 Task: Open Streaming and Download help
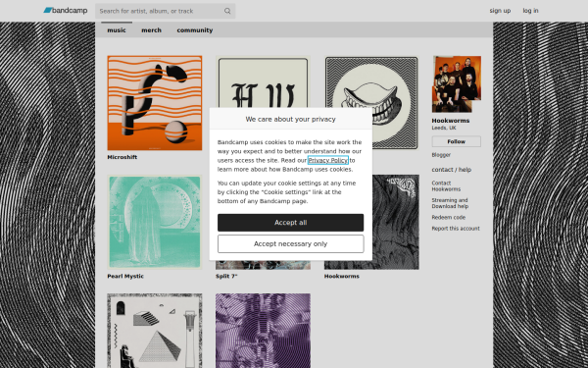(450, 203)
